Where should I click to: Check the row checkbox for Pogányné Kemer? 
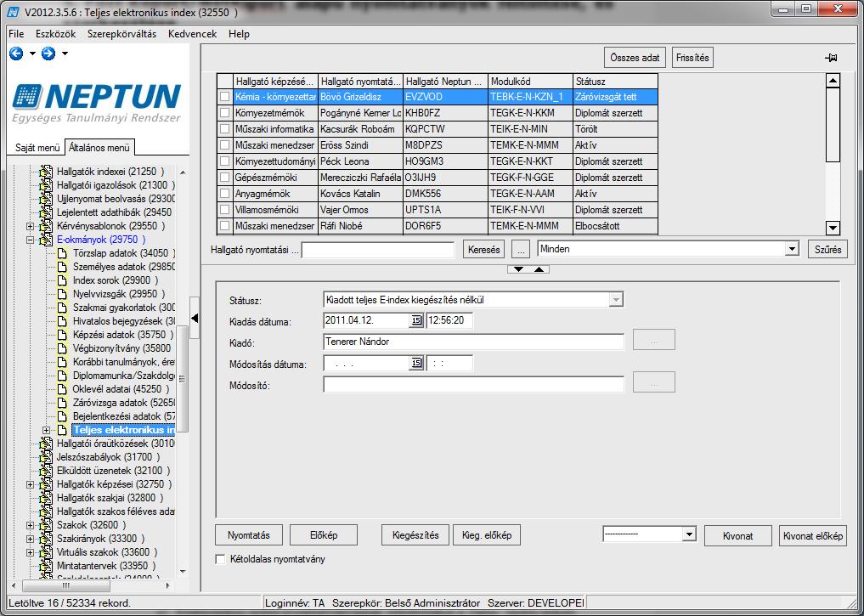point(225,113)
